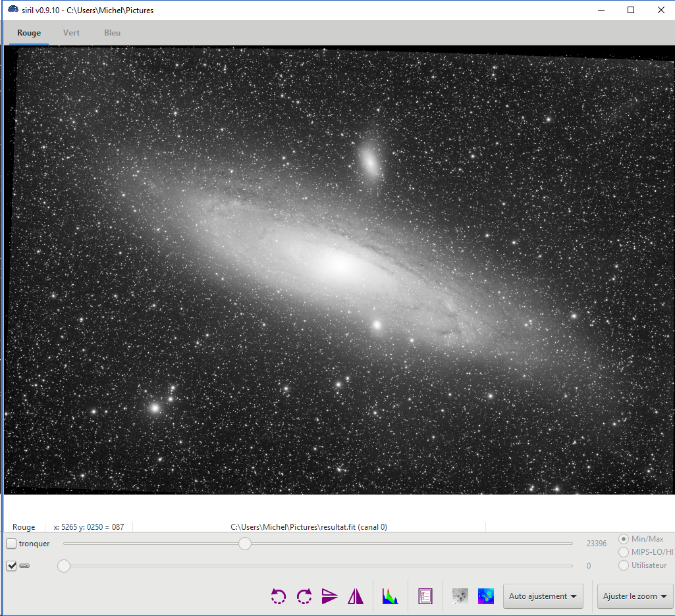Click the resultat.fit file path label

click(309, 527)
